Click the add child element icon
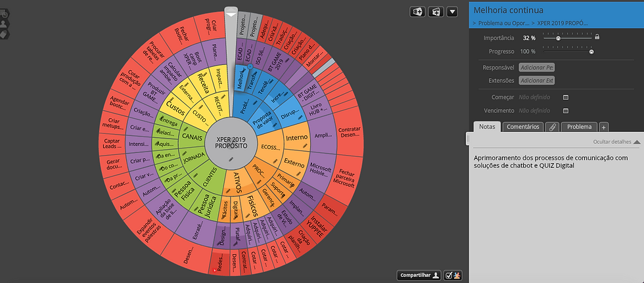 click(436, 12)
